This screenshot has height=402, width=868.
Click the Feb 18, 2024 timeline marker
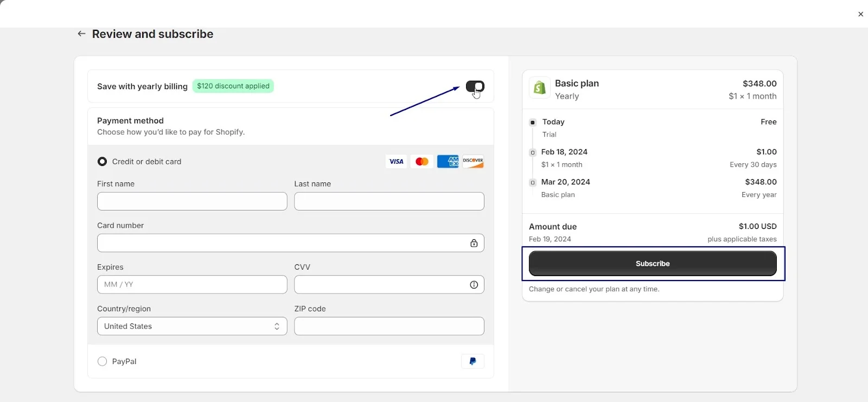coord(533,152)
